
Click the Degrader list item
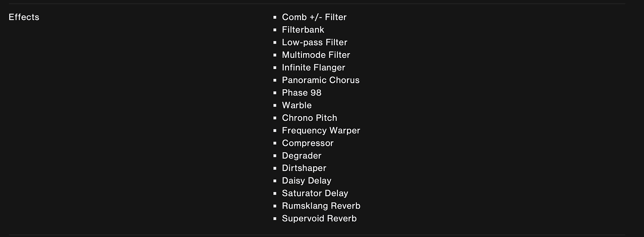tap(302, 156)
